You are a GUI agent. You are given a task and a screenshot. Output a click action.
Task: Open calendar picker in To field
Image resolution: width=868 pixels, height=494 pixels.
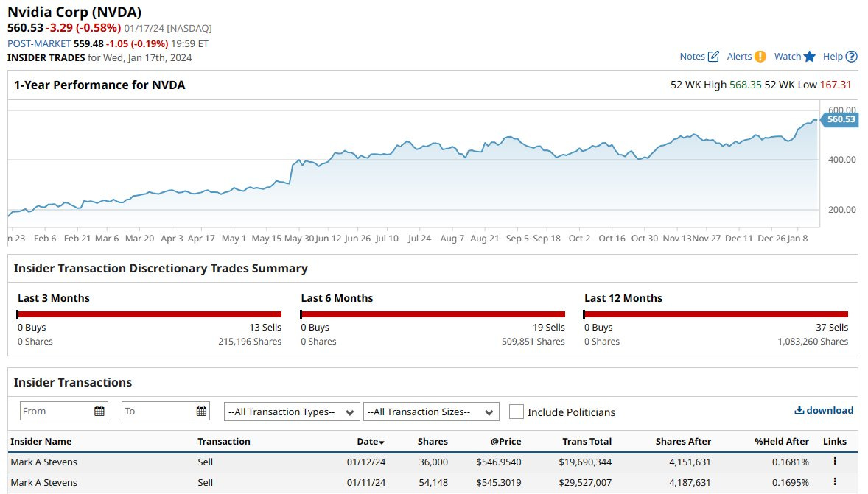pyautogui.click(x=200, y=412)
